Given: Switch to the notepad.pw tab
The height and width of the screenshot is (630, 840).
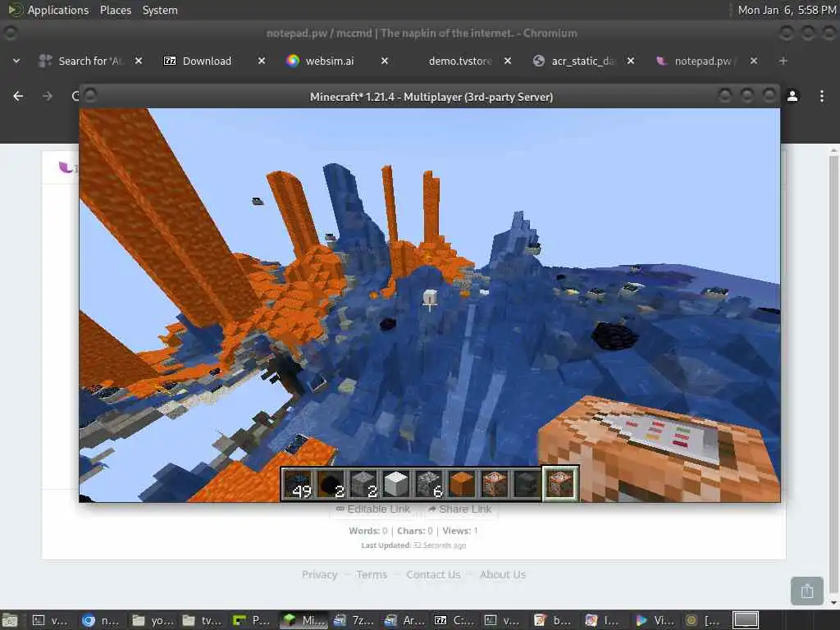Looking at the screenshot, I should [x=699, y=61].
